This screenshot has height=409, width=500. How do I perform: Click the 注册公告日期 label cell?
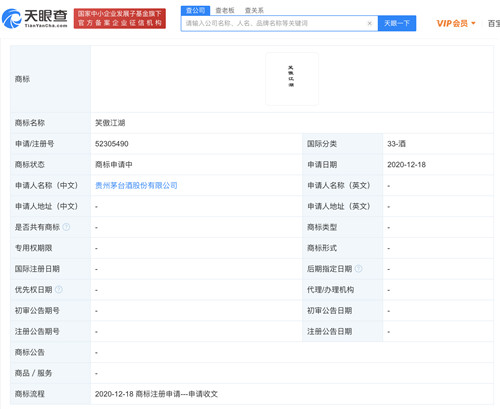pos(343,331)
